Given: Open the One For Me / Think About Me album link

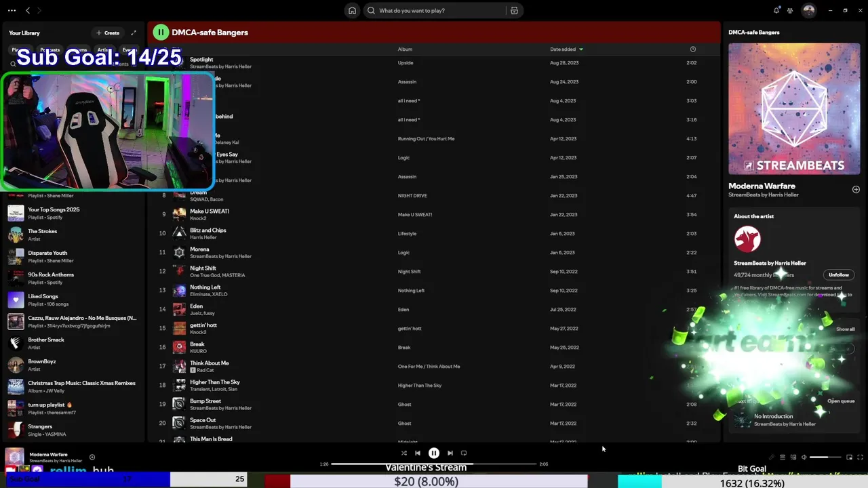Looking at the screenshot, I should coord(429,366).
